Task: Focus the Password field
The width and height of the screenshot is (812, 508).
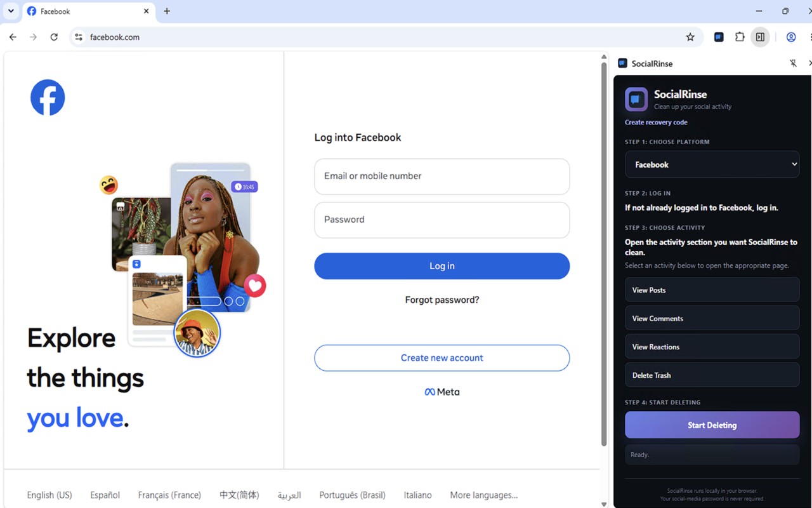Action: [442, 220]
